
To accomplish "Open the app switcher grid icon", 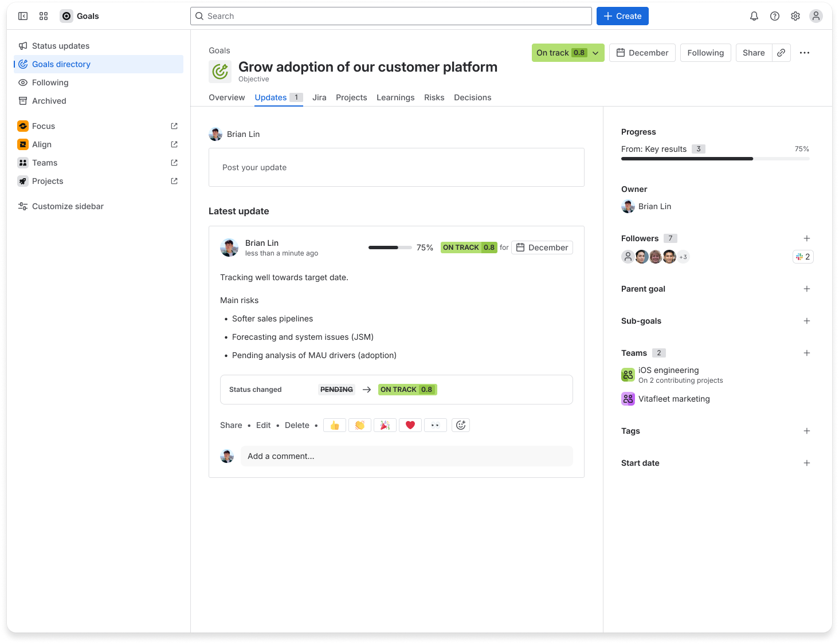I will (x=44, y=16).
